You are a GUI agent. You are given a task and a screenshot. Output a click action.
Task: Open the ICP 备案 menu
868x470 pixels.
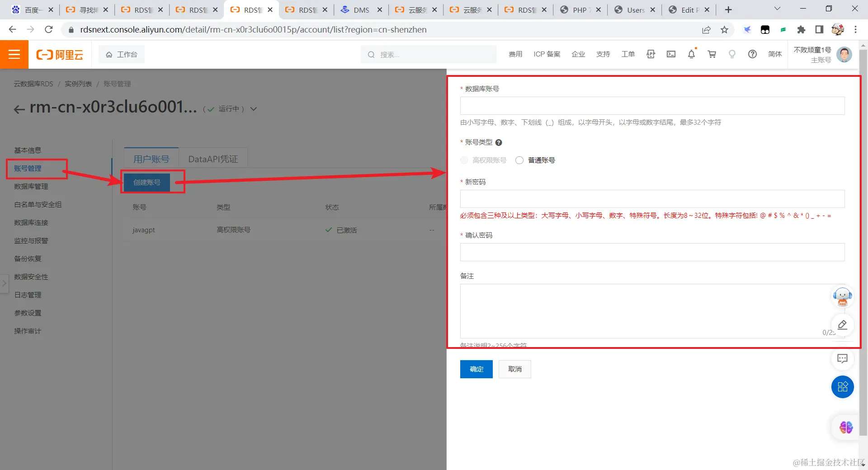[547, 54]
